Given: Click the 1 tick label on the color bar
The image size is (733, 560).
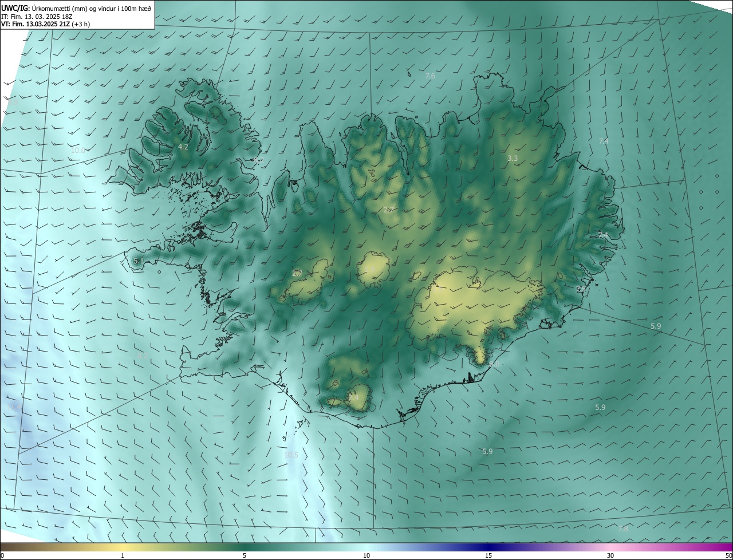Looking at the screenshot, I should [x=123, y=555].
